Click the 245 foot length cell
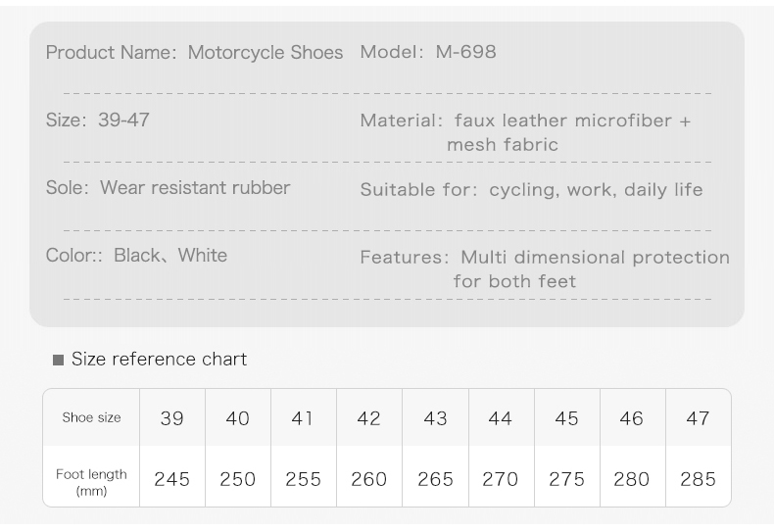Screen dimensions: 774x532 coord(171,479)
